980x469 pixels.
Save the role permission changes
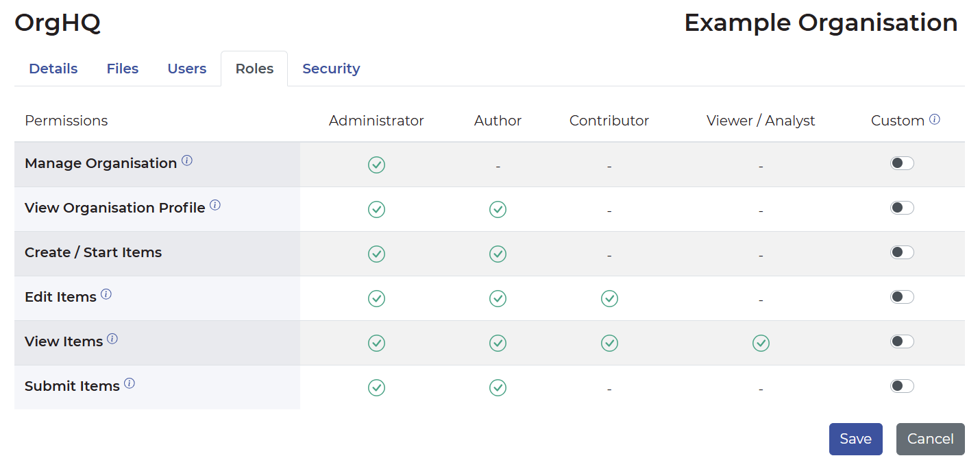855,439
